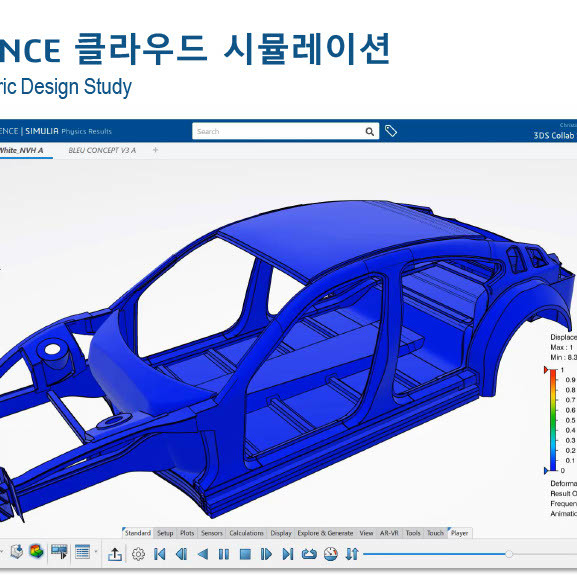Click the import model cube icon

point(17,552)
